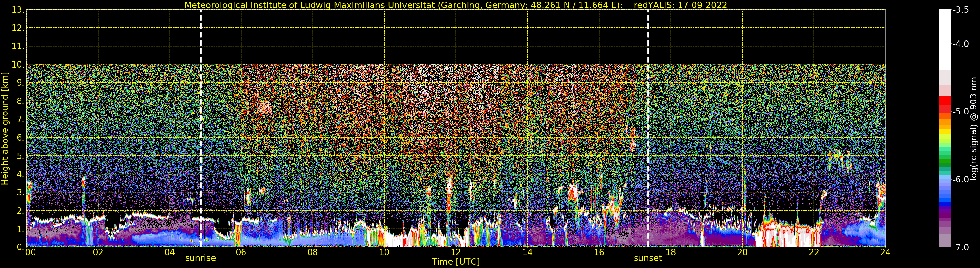The height and width of the screenshot is (268, 980).
Task: Click the '18' tick on the time axis
Action: (x=671, y=252)
